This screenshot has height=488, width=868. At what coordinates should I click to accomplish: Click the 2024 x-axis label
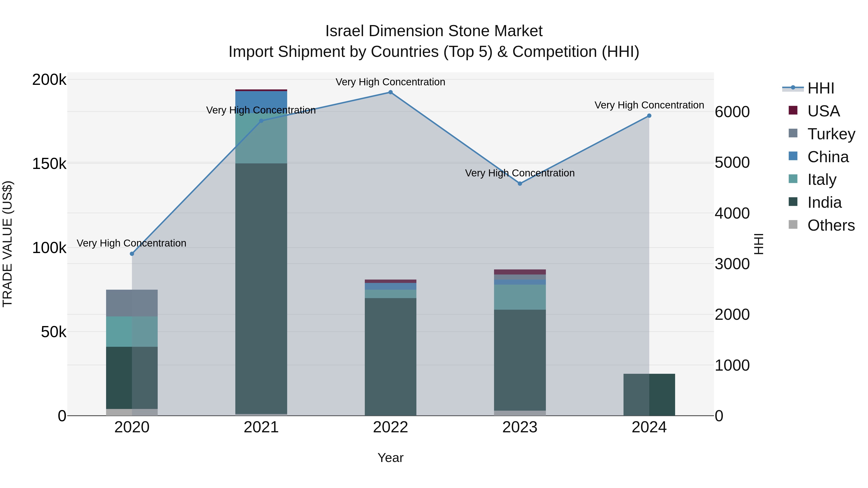(649, 427)
